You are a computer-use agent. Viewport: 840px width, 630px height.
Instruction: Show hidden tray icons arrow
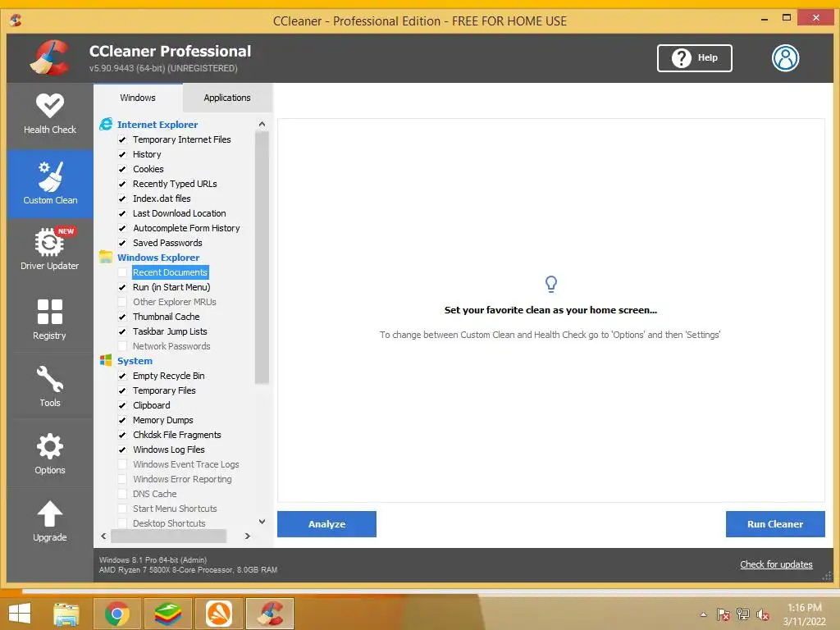click(703, 614)
